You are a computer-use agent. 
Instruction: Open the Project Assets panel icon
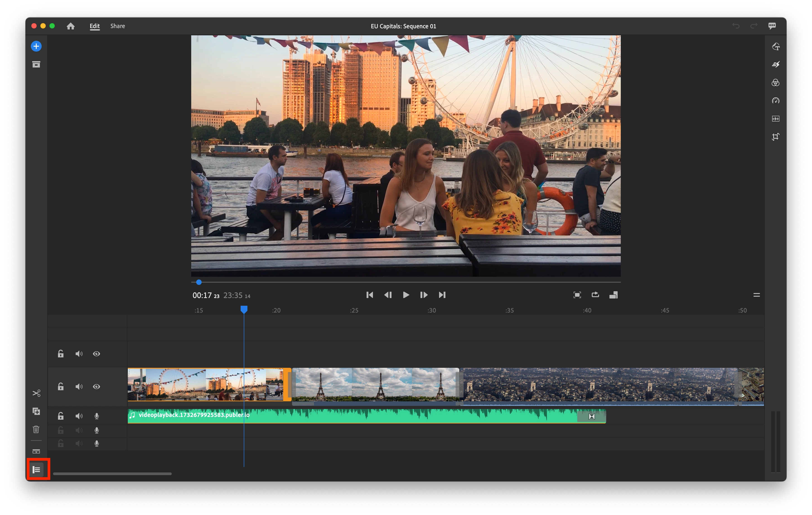(x=36, y=64)
